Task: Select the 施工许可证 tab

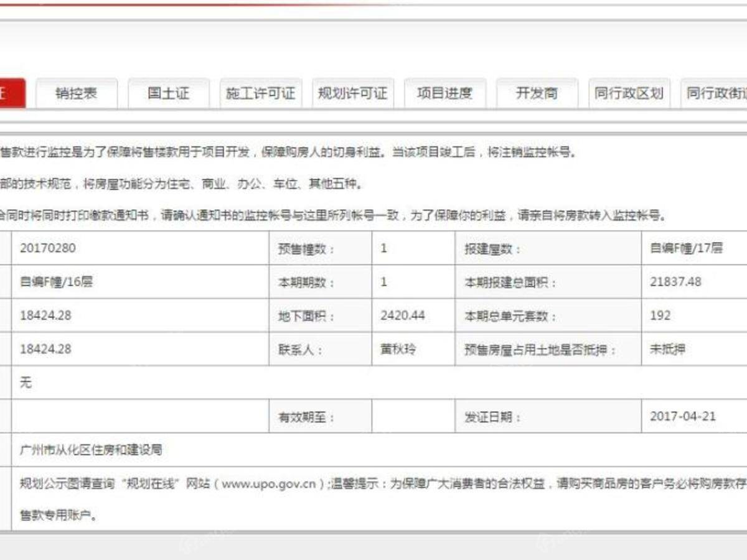Action: pyautogui.click(x=260, y=94)
